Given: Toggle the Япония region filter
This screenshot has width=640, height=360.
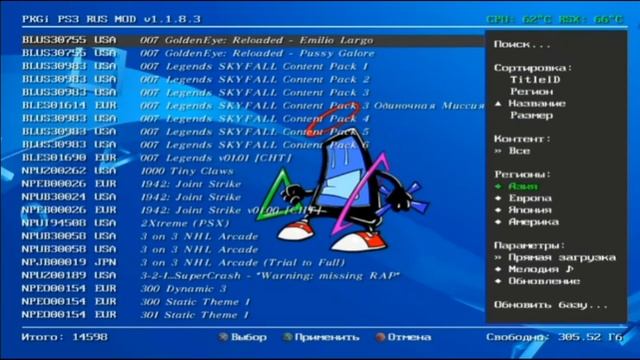Looking at the screenshot, I should click(530, 210).
